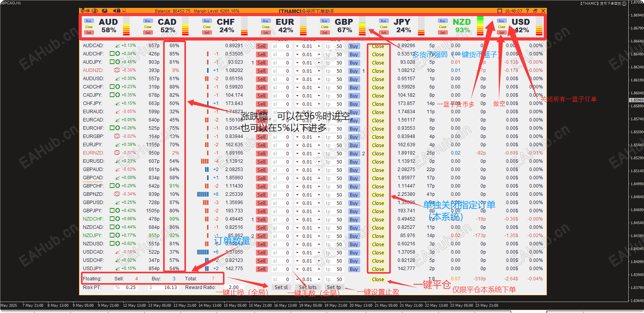Click Sell for the GBP currency basket
644x313 pixels.
pos(325,33)
